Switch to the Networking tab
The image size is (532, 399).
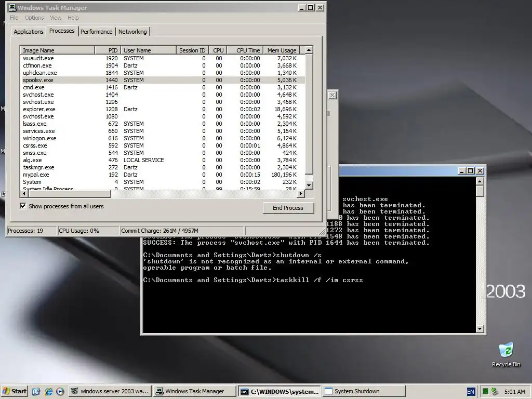click(132, 32)
